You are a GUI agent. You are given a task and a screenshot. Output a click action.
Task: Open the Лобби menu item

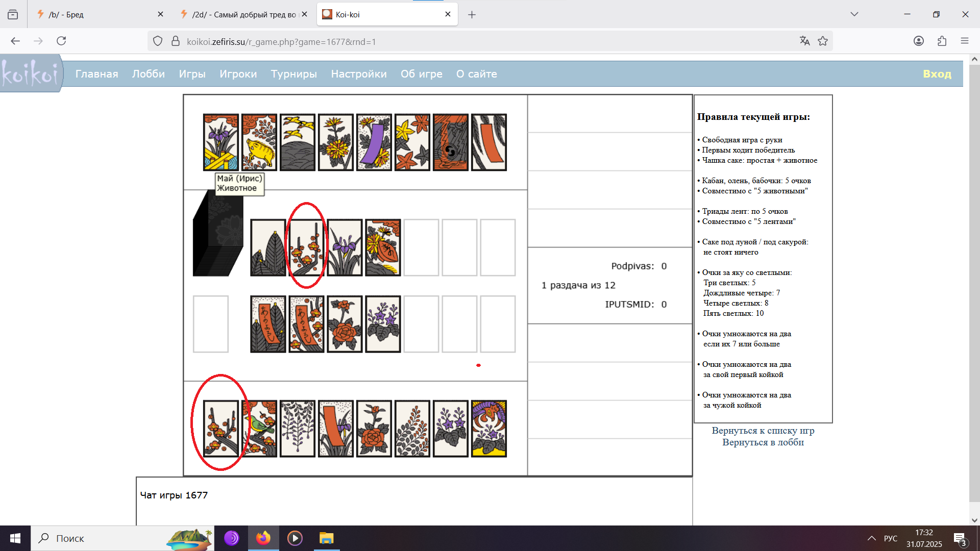tap(148, 74)
